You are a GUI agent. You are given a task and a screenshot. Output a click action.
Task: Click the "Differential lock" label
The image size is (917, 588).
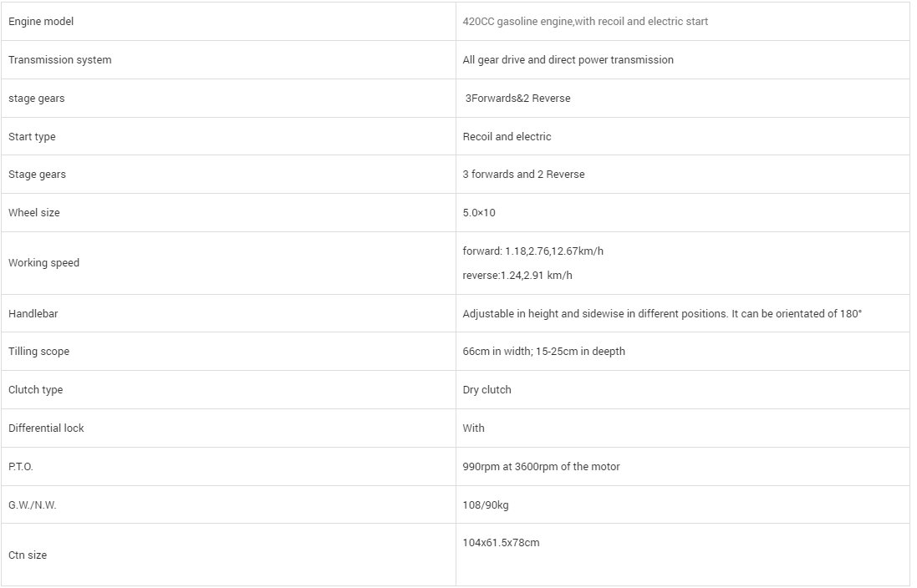(46, 428)
